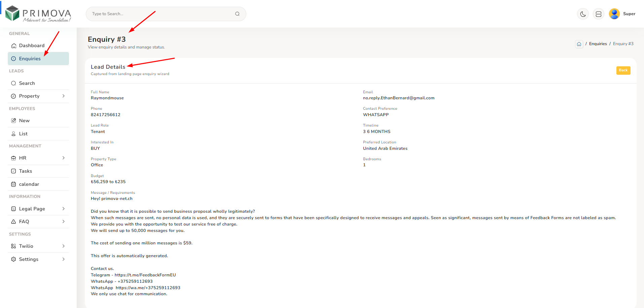Open the Super user profile avatar
The height and width of the screenshot is (308, 644).
tap(614, 14)
